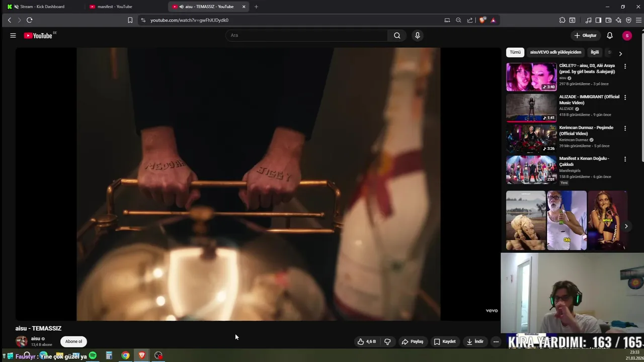This screenshot has height=362, width=644.
Task: Open the options menu for Manifest x Kenan Doğulu
Action: [625, 159]
